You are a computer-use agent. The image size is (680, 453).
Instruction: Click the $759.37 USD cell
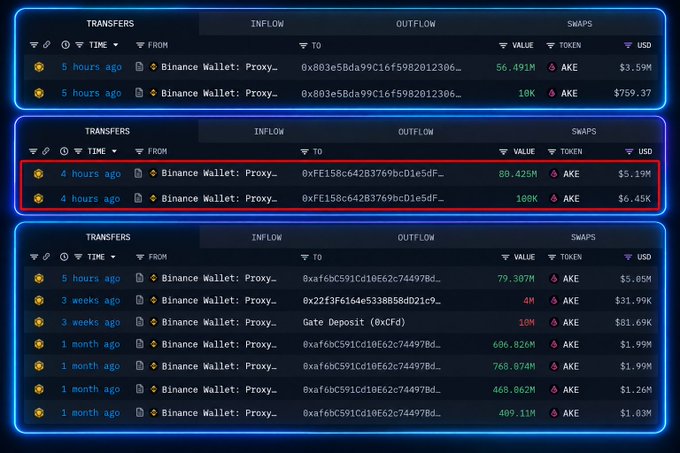pos(632,93)
